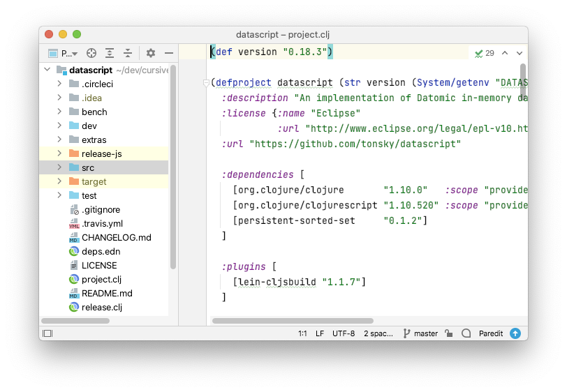Collapse the datascript root folder

(x=47, y=69)
